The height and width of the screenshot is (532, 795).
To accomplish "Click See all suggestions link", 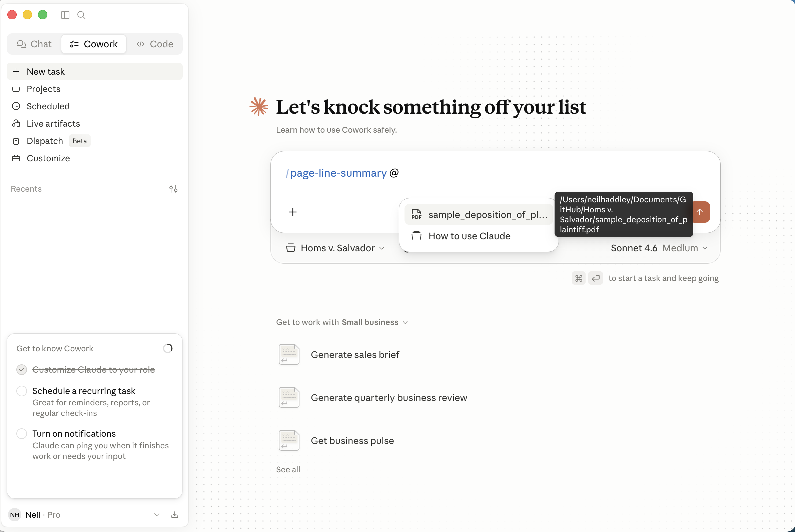I will pos(288,469).
